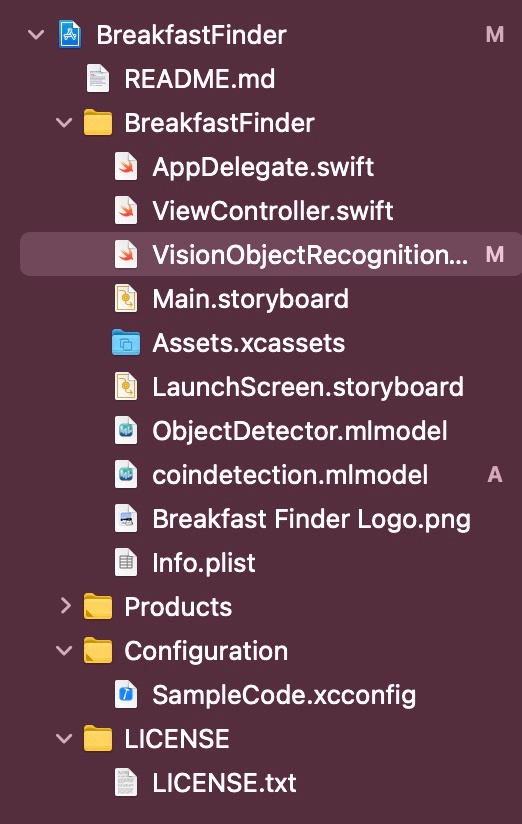Select the LICENSE.txt file

point(224,783)
